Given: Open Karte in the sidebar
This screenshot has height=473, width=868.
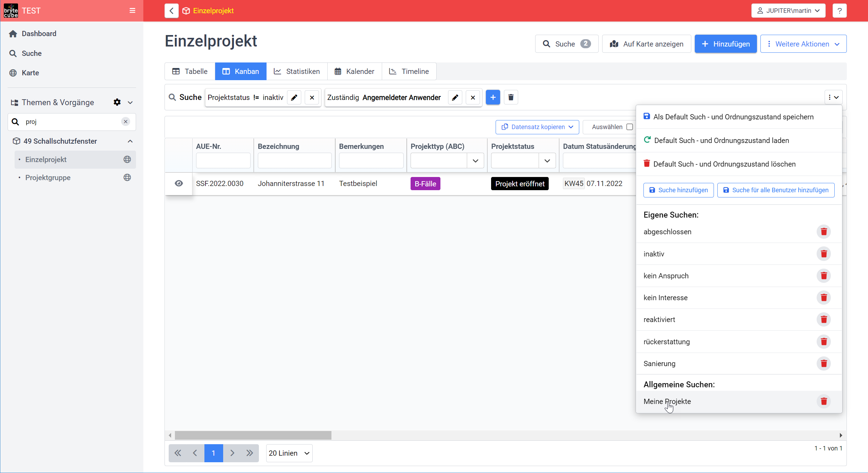Looking at the screenshot, I should (x=30, y=73).
